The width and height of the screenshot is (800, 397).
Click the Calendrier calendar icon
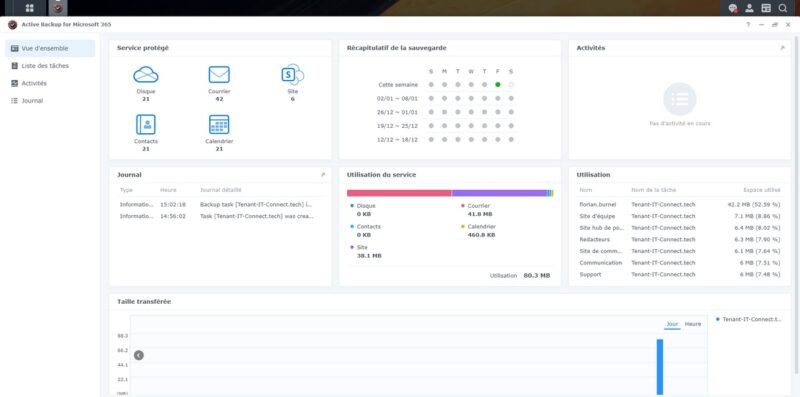[x=219, y=125]
